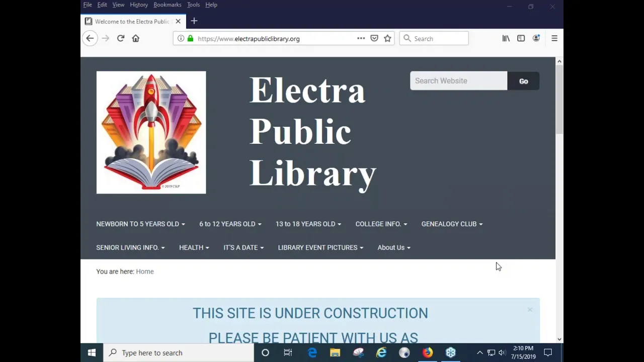This screenshot has height=362, width=644.
Task: Expand IT'S A DATE dropdown
Action: pyautogui.click(x=244, y=247)
